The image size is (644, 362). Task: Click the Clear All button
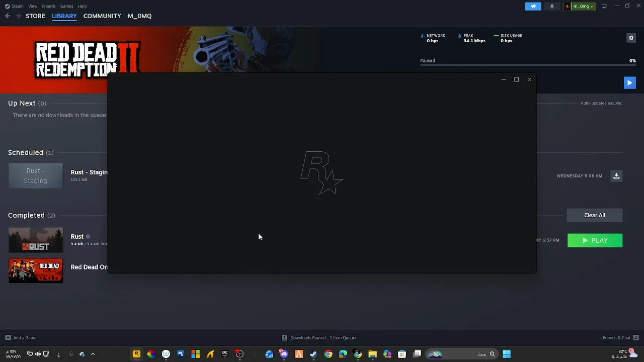coord(595,215)
